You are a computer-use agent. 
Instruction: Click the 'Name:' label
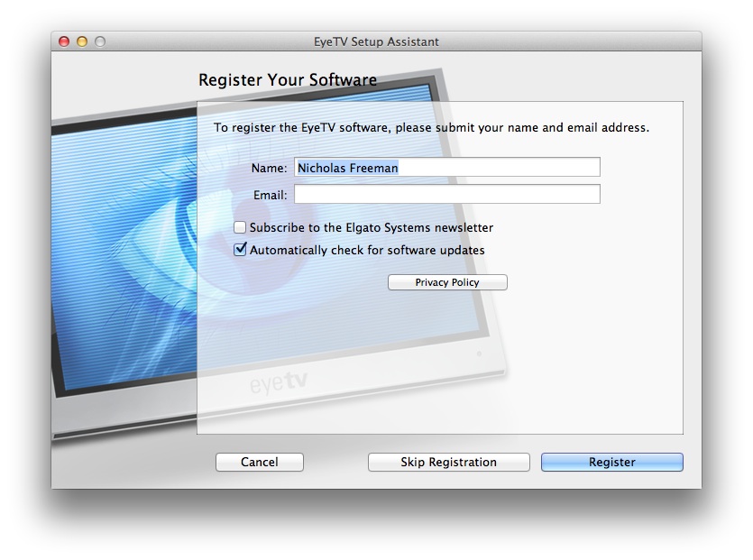point(269,168)
